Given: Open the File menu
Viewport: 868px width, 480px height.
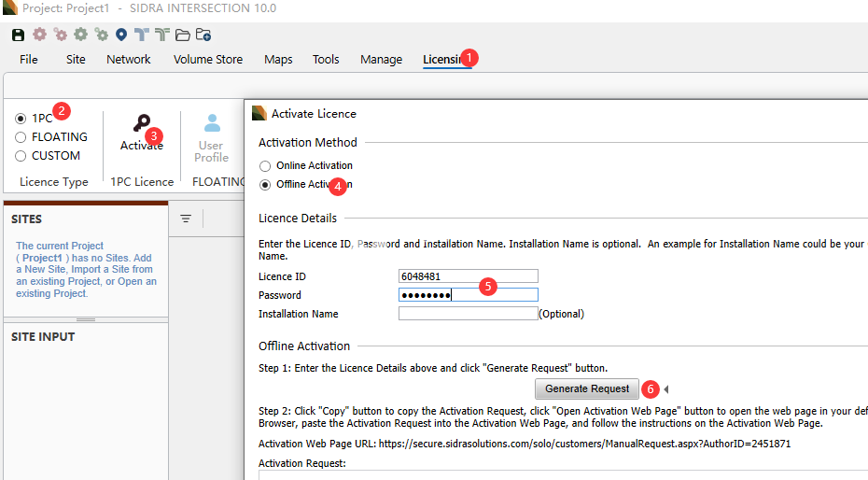Looking at the screenshot, I should coord(29,59).
